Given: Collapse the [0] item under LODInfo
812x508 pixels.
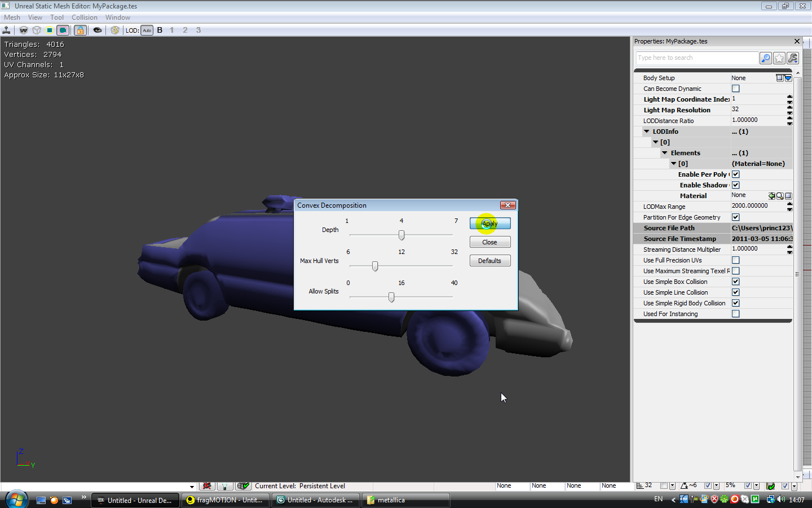Looking at the screenshot, I should point(655,142).
